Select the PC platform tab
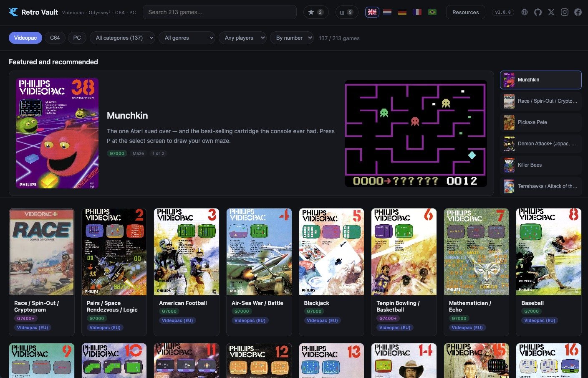 (x=77, y=38)
